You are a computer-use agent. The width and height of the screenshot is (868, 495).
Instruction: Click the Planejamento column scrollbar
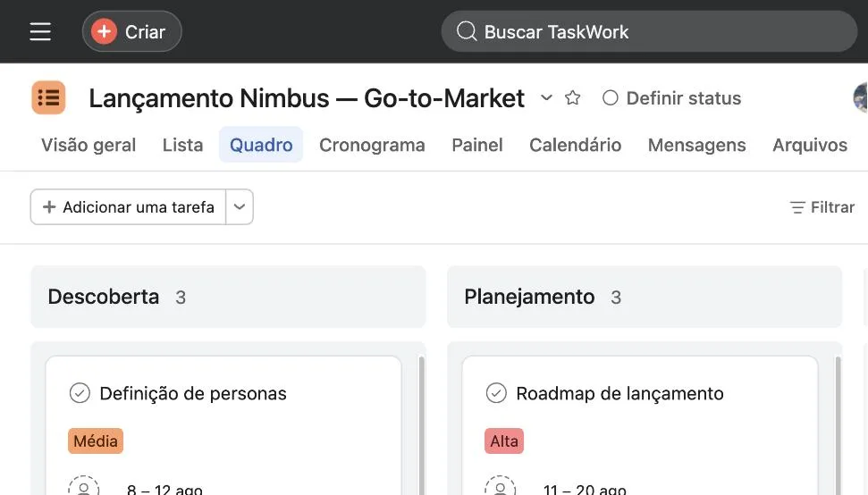838,426
